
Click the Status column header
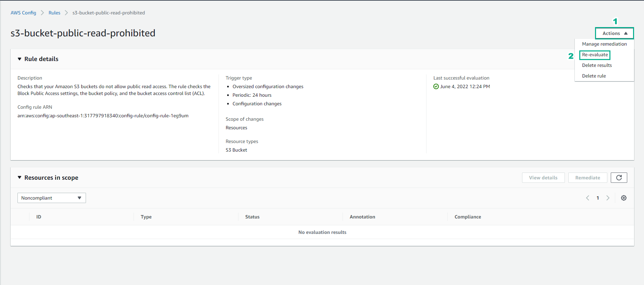click(252, 217)
